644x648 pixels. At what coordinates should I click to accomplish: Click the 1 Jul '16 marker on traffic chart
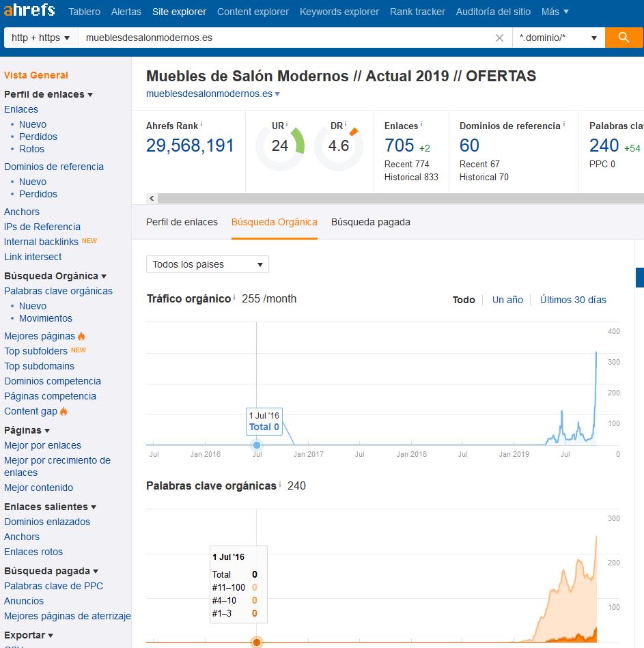pos(257,445)
